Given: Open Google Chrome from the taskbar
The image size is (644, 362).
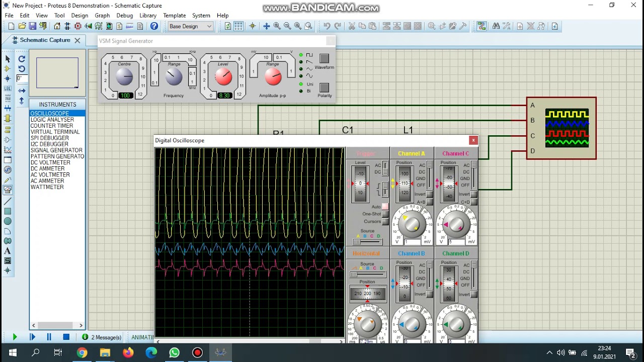Looking at the screenshot, I should coord(82,353).
